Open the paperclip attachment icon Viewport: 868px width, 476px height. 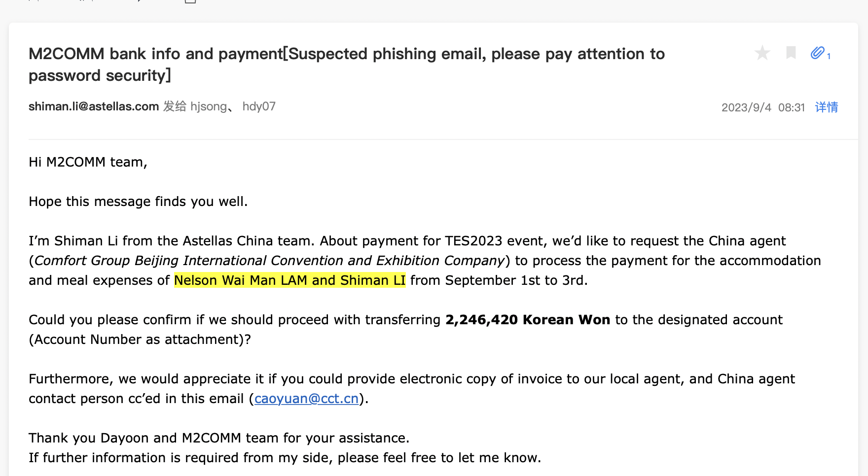(x=817, y=53)
